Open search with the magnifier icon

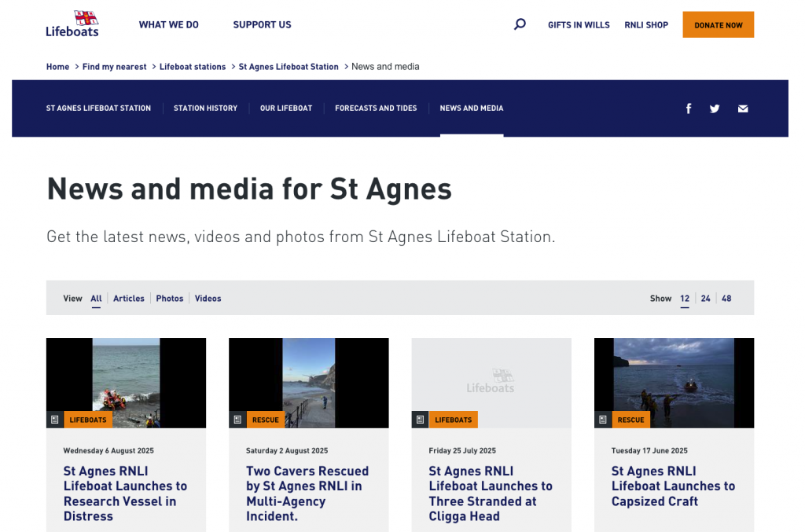[x=520, y=24]
